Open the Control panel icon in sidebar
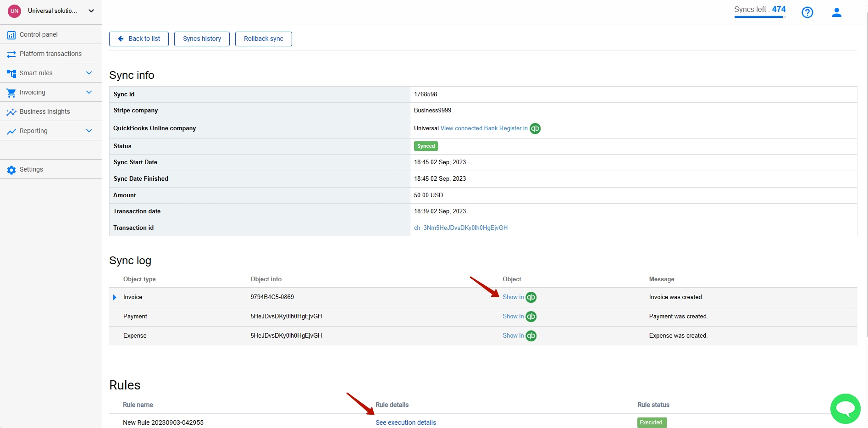The image size is (868, 428). coord(11,34)
